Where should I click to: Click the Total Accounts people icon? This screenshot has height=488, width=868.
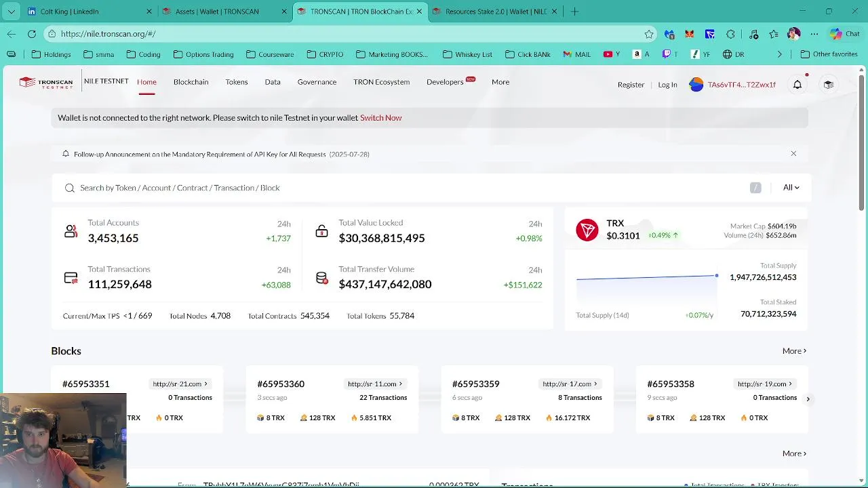tap(71, 231)
